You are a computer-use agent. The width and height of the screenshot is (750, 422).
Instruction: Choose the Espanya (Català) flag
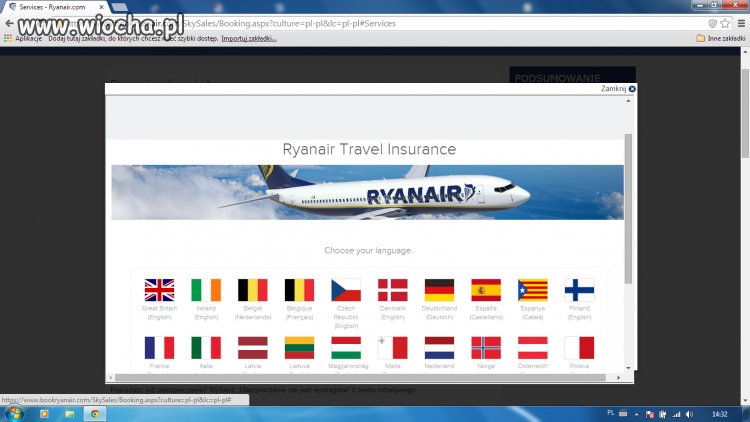tap(532, 290)
